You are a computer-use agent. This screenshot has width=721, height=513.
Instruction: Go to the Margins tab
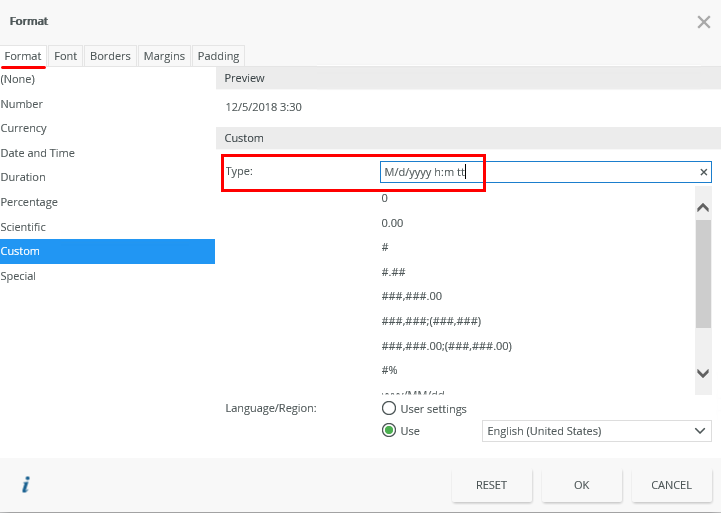pyautogui.click(x=164, y=56)
